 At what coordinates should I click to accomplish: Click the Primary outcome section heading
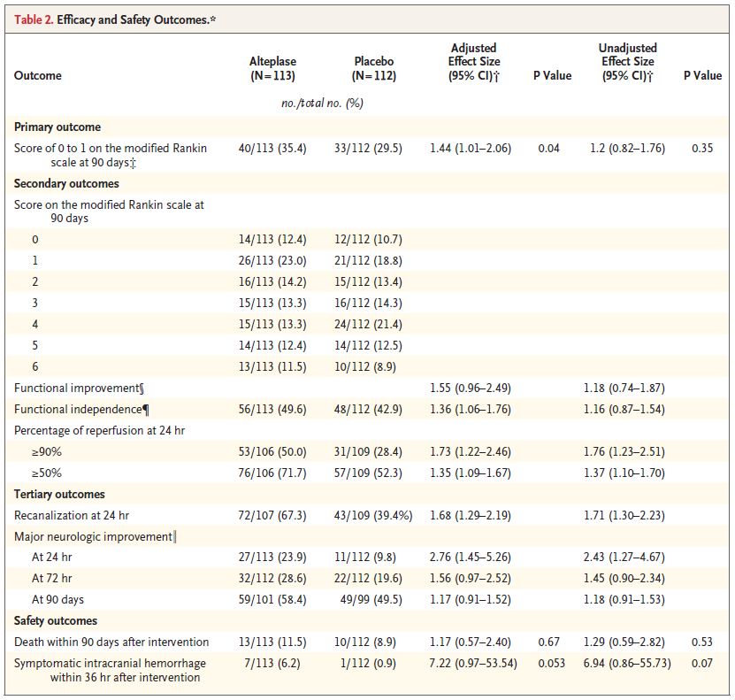(x=57, y=127)
